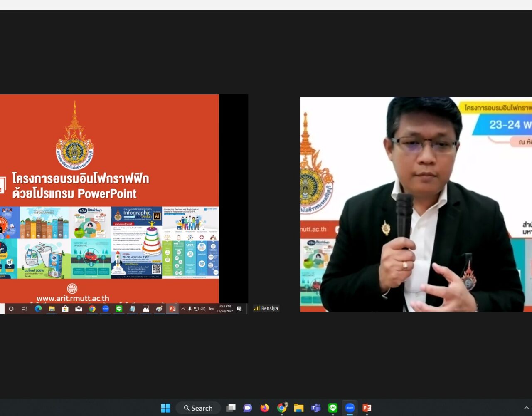Expand hidden system tray icons chevron
This screenshot has height=416, width=532.
[x=526, y=408]
